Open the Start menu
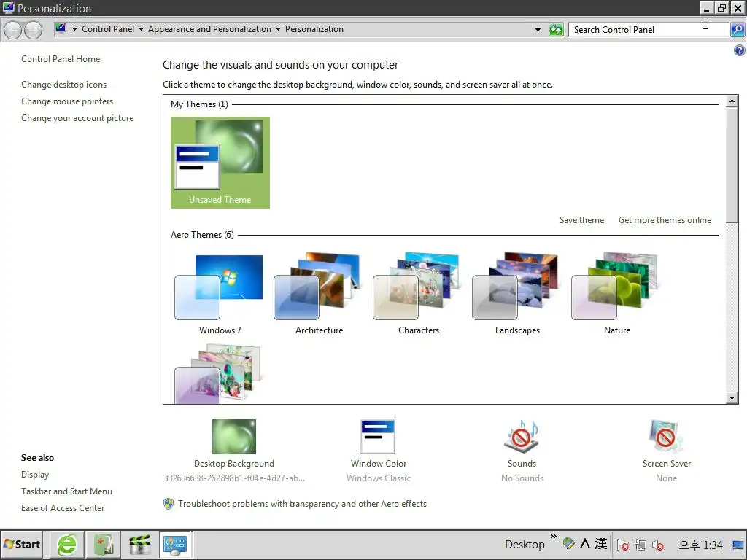Screen dimensions: 747x560 (22, 544)
